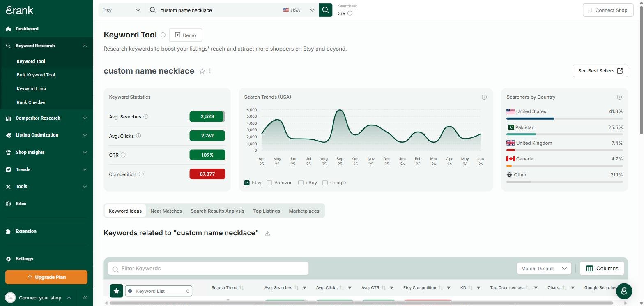Expand the Competitor Research sidebar section
644x306 pixels.
[46, 118]
